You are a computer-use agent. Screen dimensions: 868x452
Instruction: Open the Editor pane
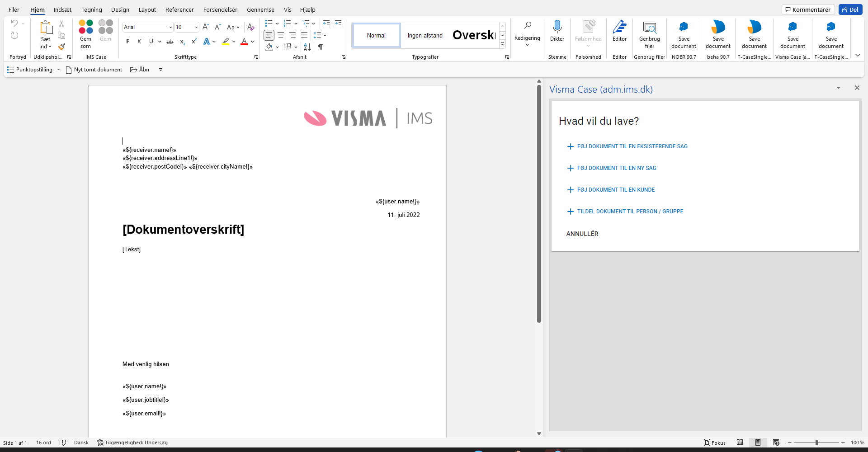[x=619, y=34]
